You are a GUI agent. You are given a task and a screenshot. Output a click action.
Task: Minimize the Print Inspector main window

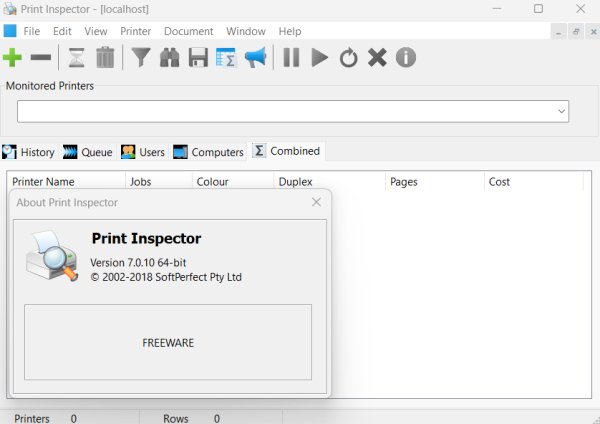497,9
